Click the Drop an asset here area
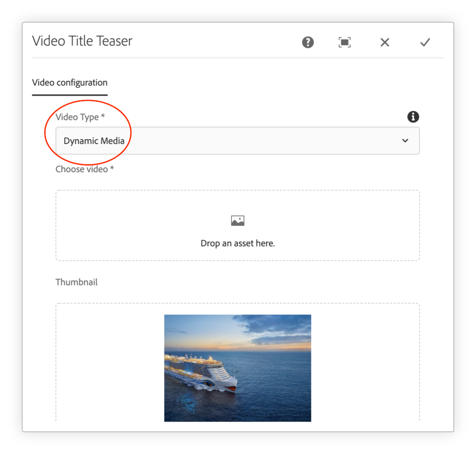Viewport: 476px width, 454px height. point(238,243)
